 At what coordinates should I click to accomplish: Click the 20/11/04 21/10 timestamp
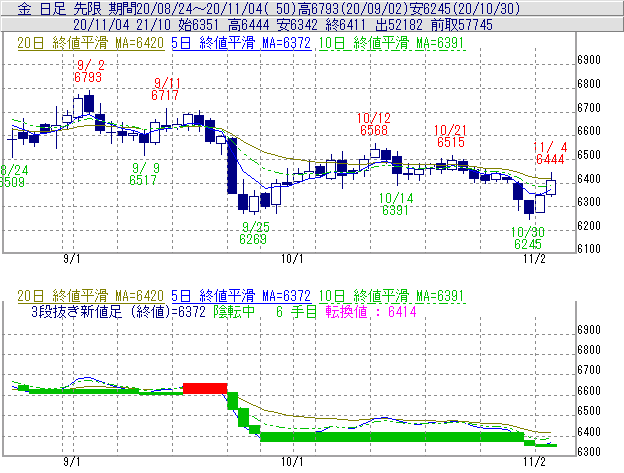tap(122, 25)
